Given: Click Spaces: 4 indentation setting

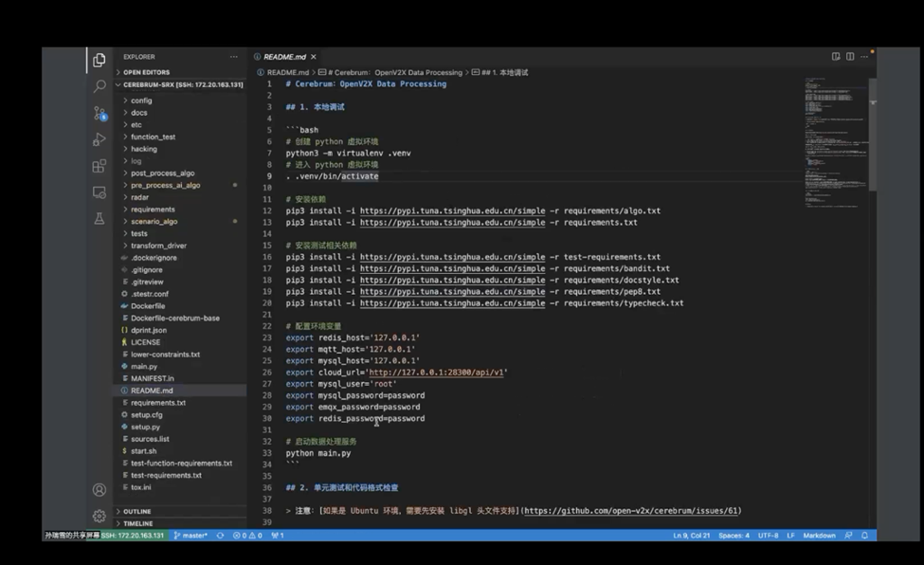Looking at the screenshot, I should [x=734, y=536].
